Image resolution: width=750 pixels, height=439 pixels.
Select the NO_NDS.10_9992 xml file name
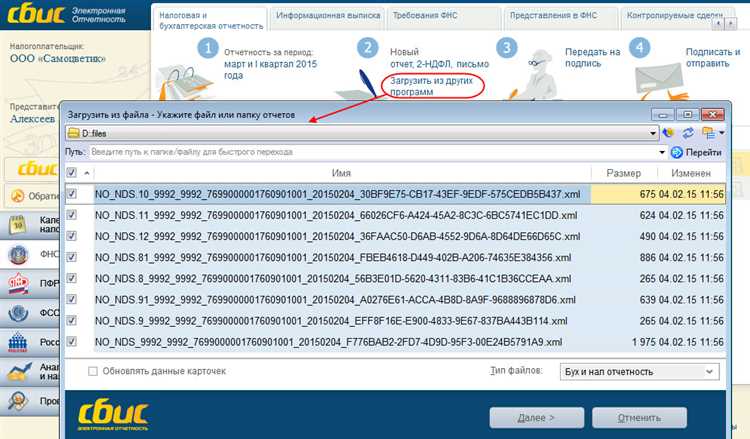(338, 194)
